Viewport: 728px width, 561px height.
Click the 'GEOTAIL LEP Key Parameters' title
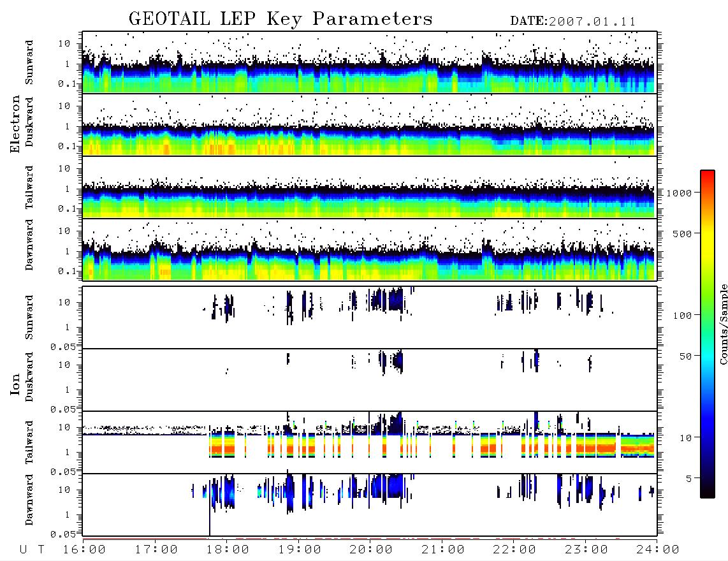point(280,19)
